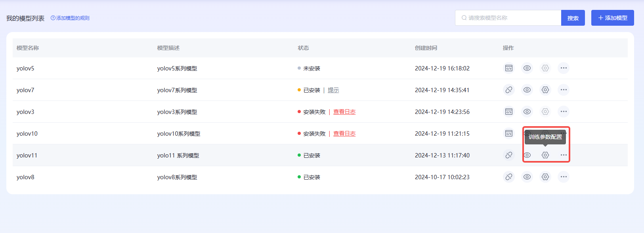This screenshot has width=644, height=233.
Task: Click the uninstall link icon for yolov11
Action: 509,155
